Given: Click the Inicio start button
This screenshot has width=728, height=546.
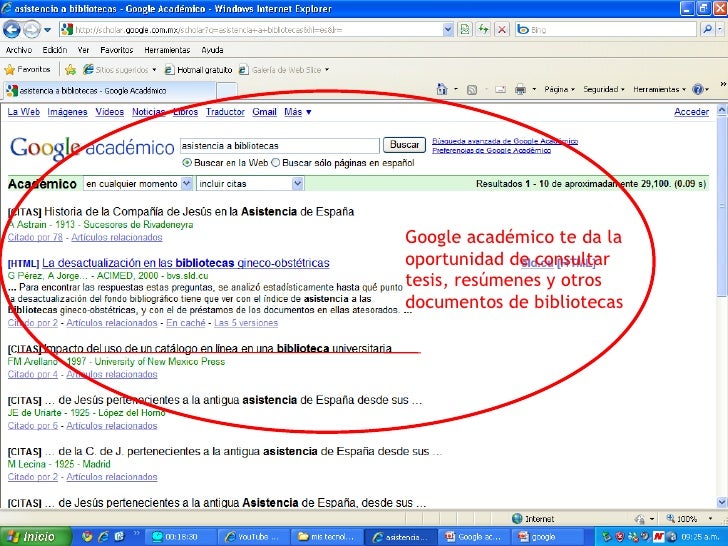Looking at the screenshot, I should coord(36,537).
